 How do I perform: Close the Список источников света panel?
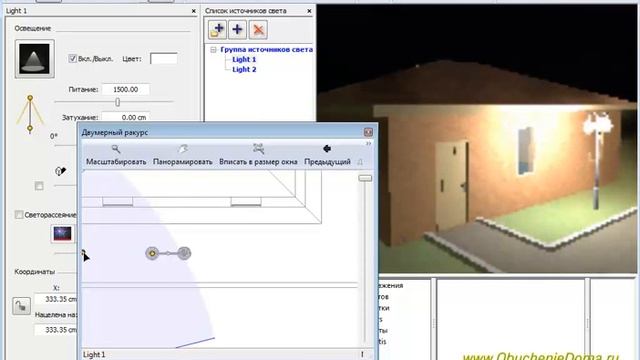click(x=309, y=11)
